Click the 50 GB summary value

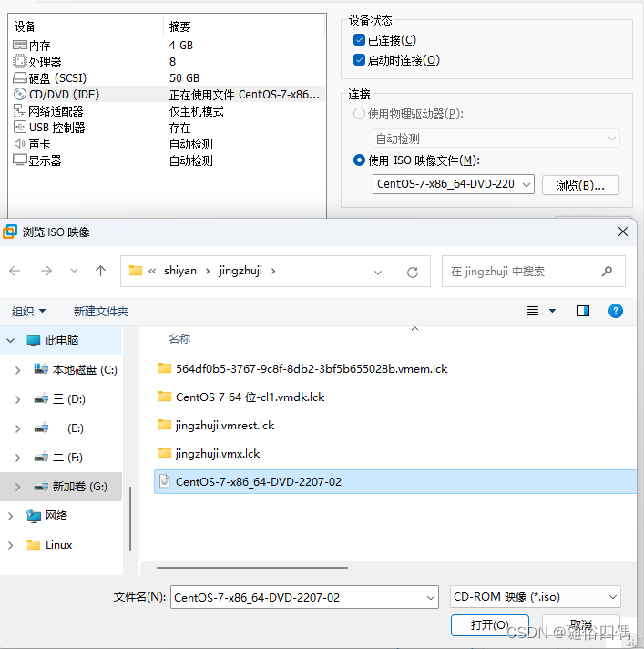point(184,77)
